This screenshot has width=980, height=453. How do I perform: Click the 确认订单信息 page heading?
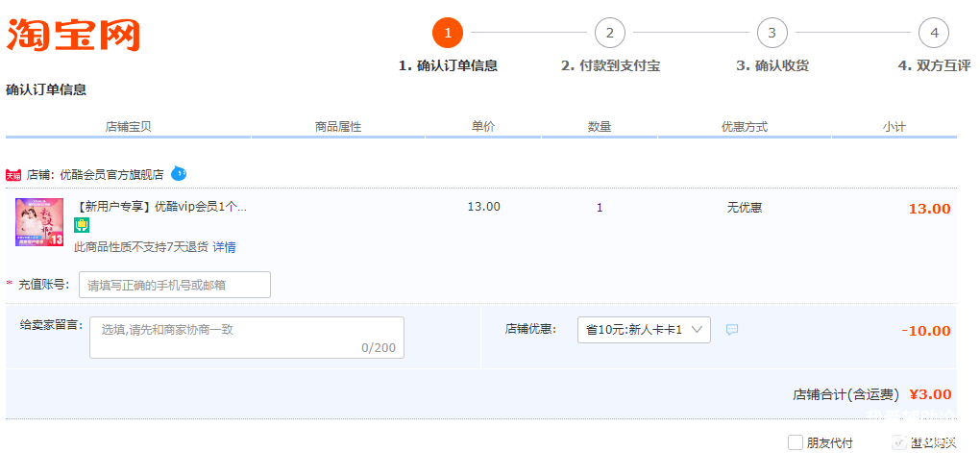pos(46,89)
